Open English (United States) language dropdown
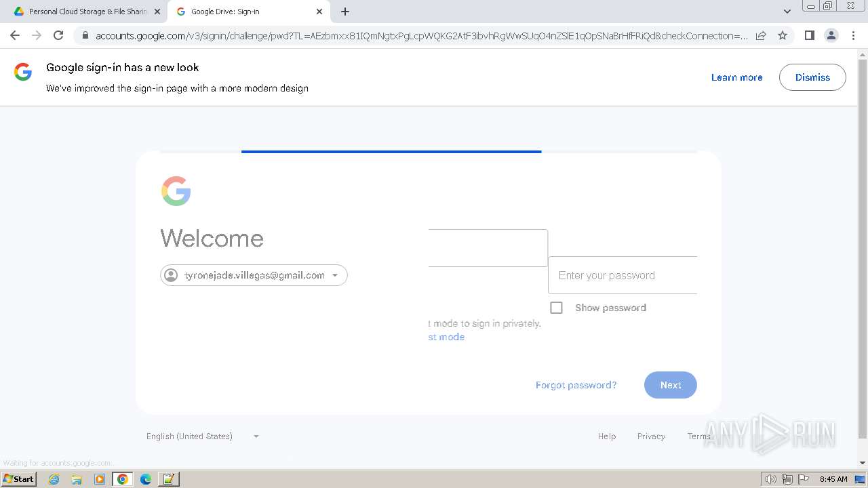The height and width of the screenshot is (488, 868). pyautogui.click(x=203, y=436)
